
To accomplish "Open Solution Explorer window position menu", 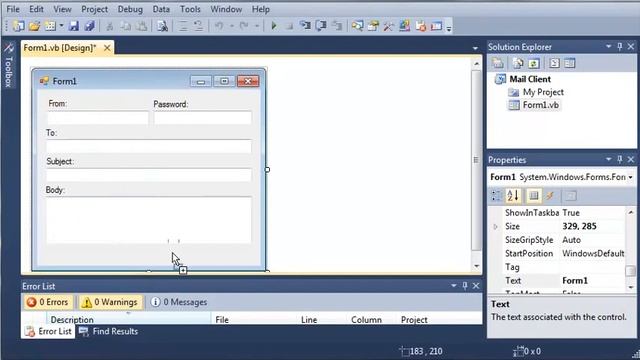I will pyautogui.click(x=609, y=47).
